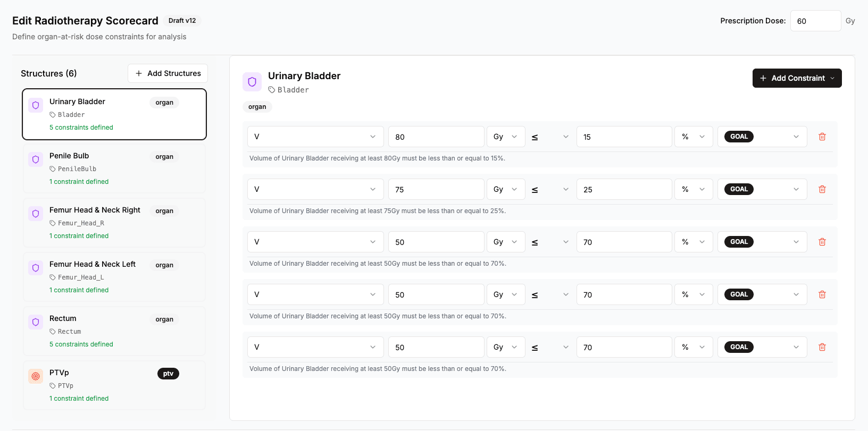Click the Urinary Bladder header shield icon
868x431 pixels.
[x=252, y=82]
